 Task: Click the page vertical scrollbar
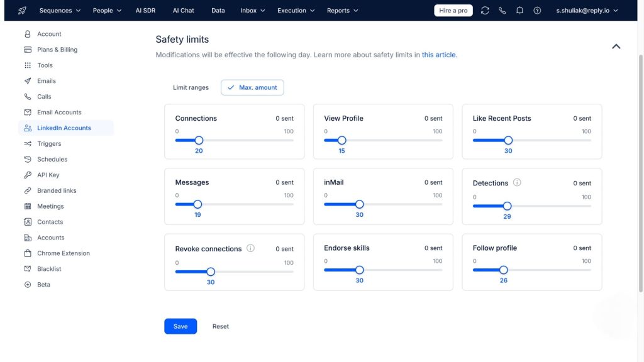640,173
